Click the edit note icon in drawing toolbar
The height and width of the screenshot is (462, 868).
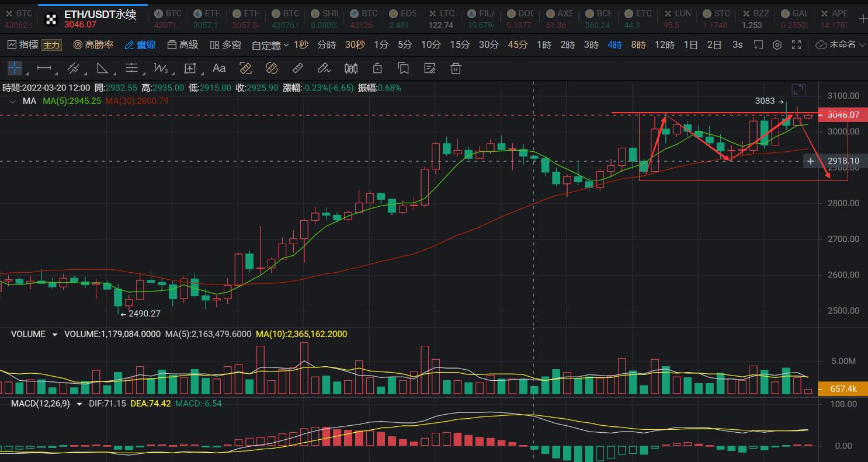tap(430, 68)
